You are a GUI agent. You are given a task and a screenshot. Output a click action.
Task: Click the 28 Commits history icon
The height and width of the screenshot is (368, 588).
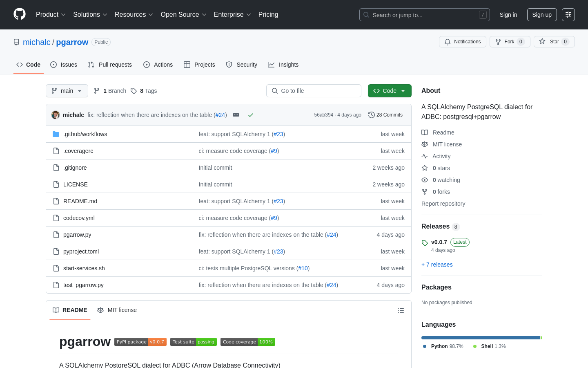click(372, 115)
